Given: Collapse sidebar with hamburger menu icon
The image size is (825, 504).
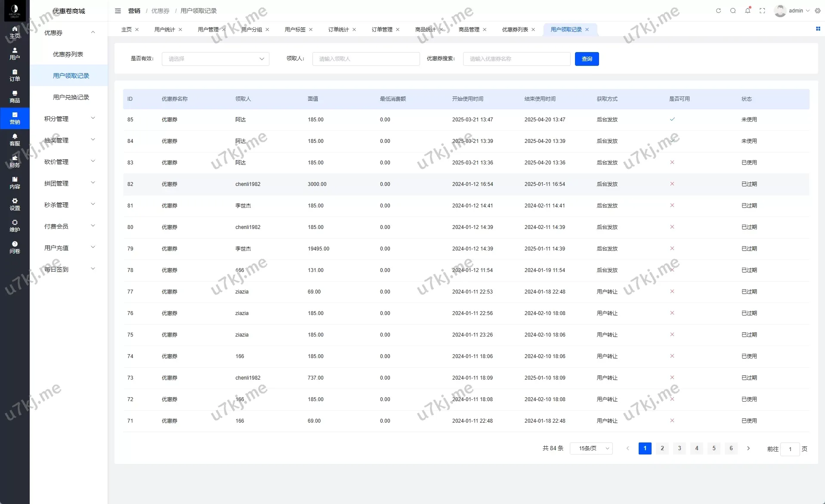Looking at the screenshot, I should [x=118, y=11].
